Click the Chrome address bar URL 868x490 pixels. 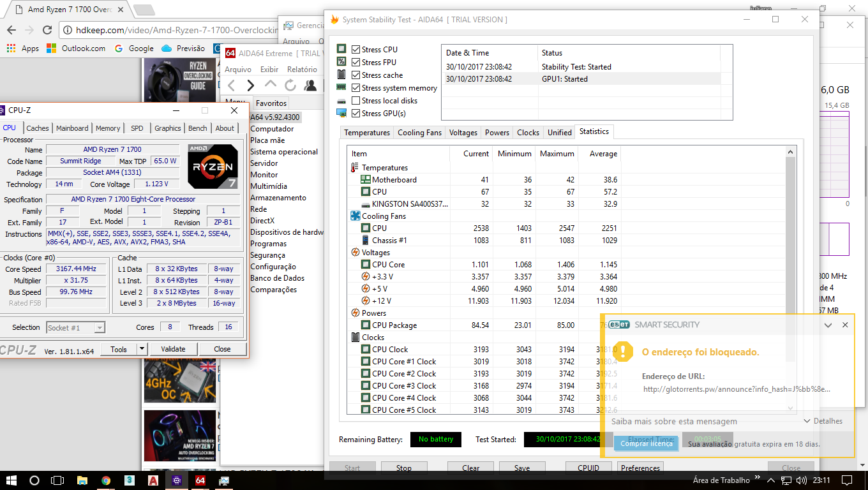[x=177, y=30]
